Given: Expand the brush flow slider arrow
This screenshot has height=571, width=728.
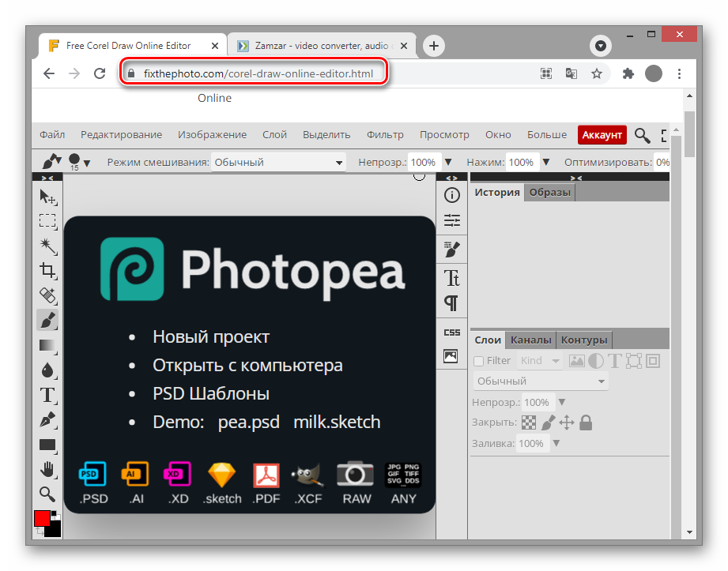Looking at the screenshot, I should point(546,163).
